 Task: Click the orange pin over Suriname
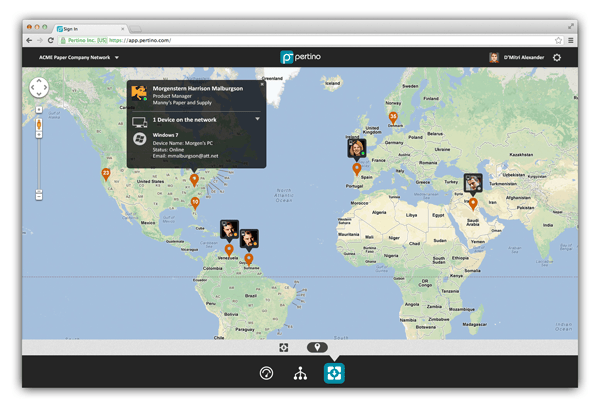pos(249,259)
